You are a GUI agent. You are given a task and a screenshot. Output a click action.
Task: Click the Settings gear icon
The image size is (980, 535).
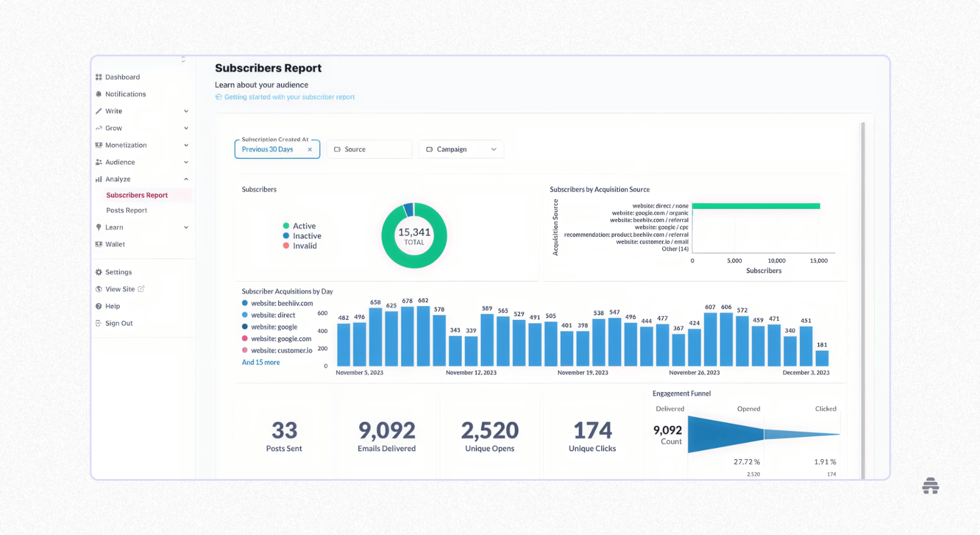tap(99, 271)
